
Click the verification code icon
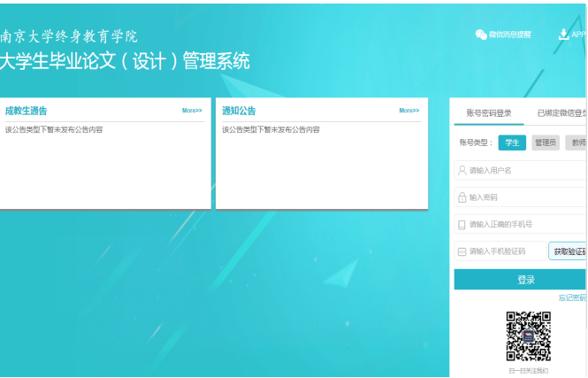point(462,251)
